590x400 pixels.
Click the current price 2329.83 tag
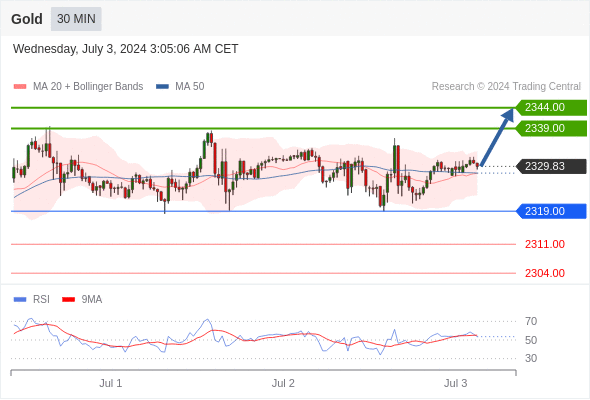pos(551,166)
